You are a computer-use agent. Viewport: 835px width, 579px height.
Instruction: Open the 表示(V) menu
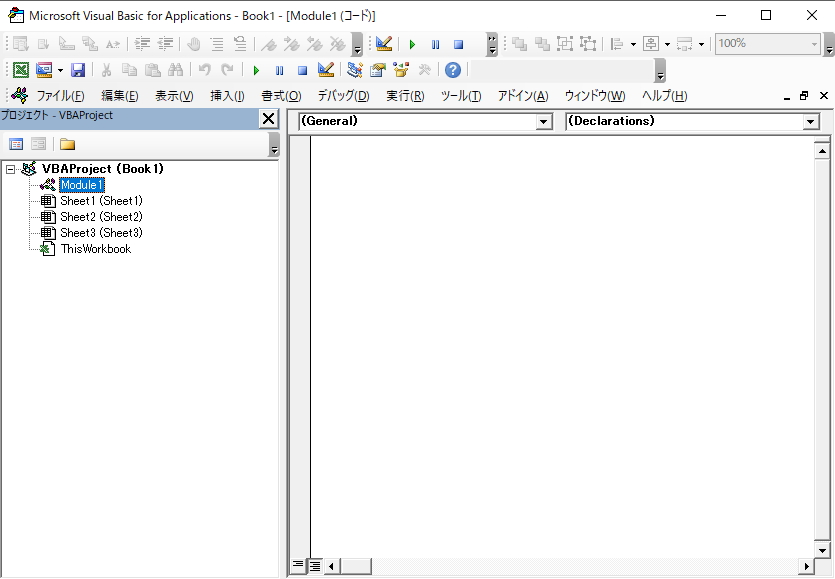pyautogui.click(x=174, y=96)
